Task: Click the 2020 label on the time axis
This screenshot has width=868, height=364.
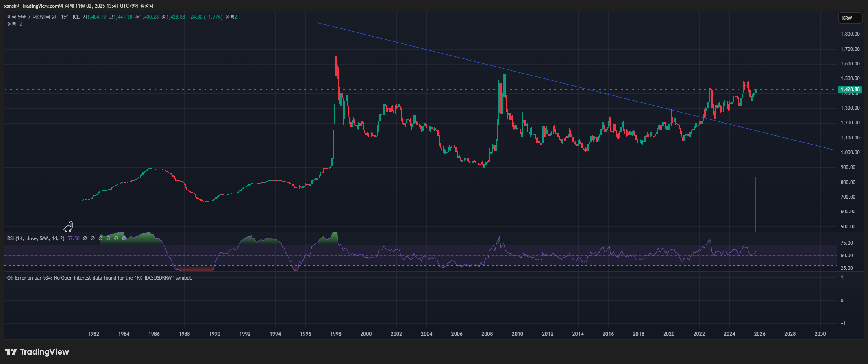Action: pyautogui.click(x=669, y=334)
